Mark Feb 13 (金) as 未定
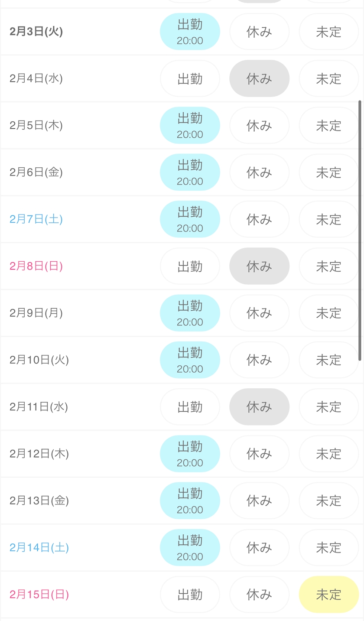This screenshot has height=621, width=364. click(328, 501)
